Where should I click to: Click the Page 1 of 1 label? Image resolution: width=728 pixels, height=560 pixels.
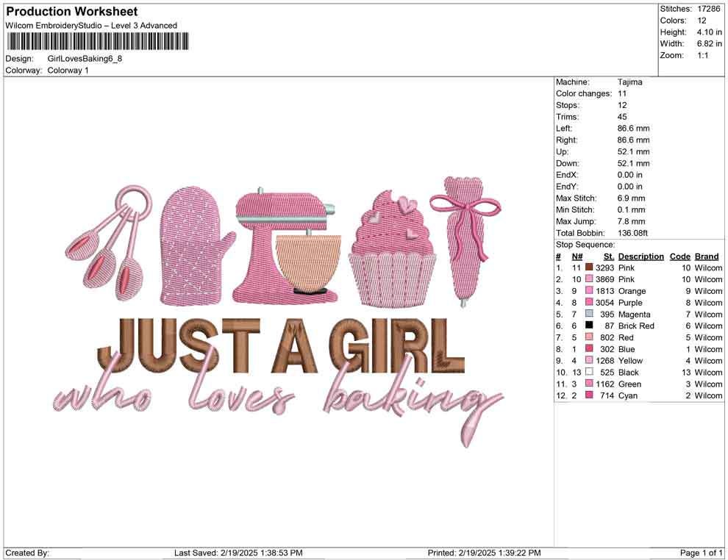pos(700,552)
